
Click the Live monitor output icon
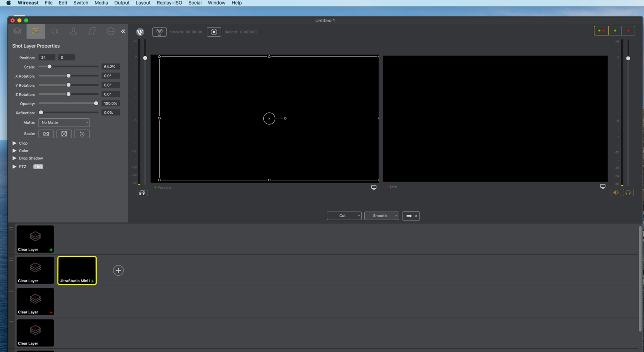(603, 186)
